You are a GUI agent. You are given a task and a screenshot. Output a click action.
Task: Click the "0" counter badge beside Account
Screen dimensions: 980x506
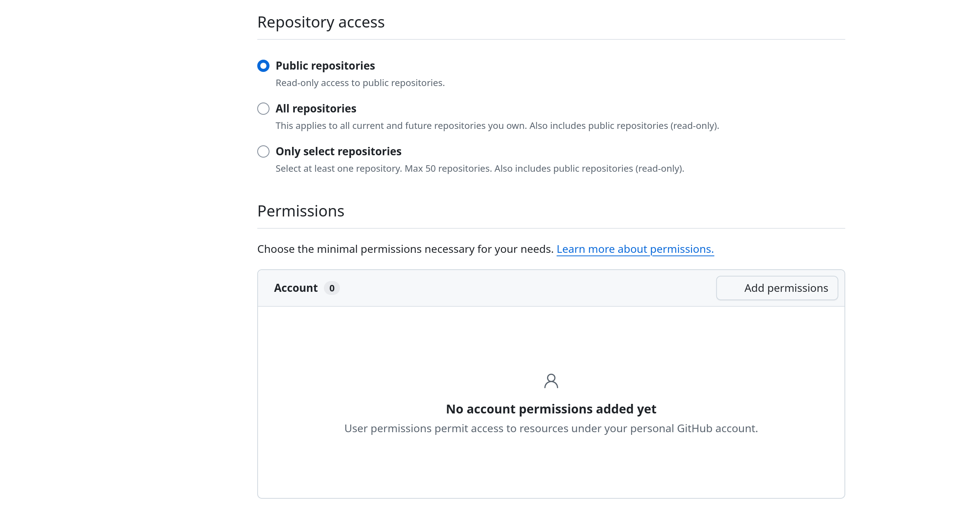click(x=332, y=288)
